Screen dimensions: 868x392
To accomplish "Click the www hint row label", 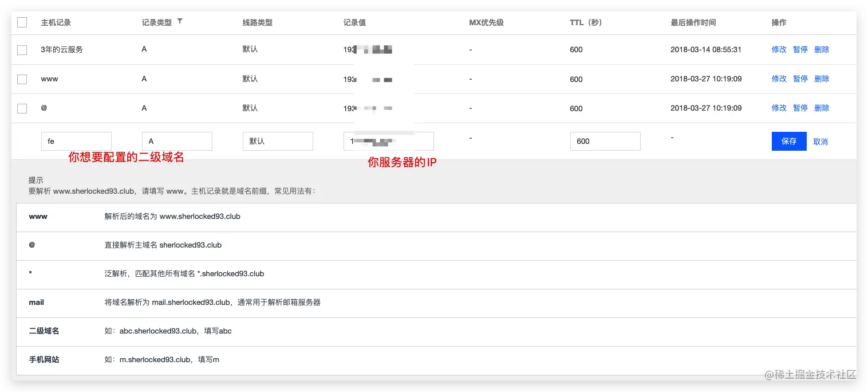I will pyautogui.click(x=38, y=217).
